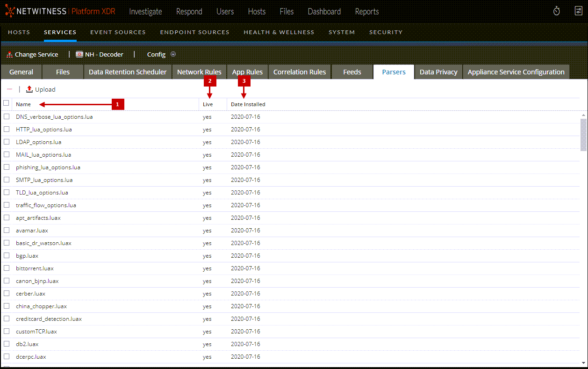Select the checkbox next to china_chopper.luax
The height and width of the screenshot is (369, 588).
(7, 306)
